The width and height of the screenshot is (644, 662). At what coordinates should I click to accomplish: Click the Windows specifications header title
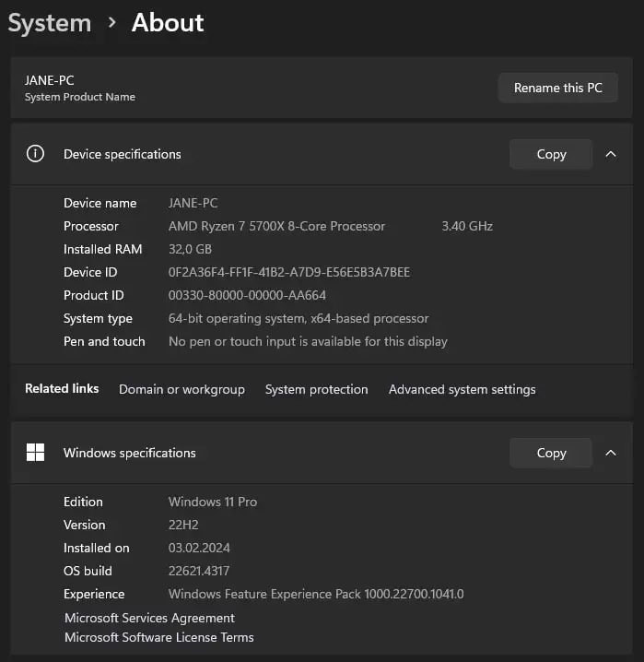pos(130,453)
